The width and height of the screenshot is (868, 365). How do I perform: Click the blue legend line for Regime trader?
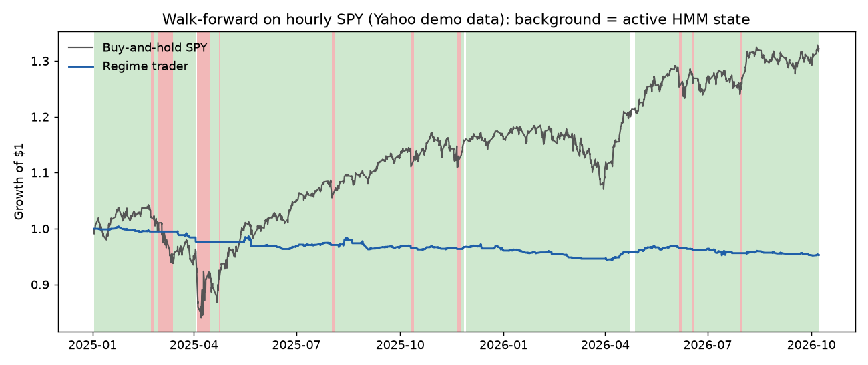[81, 66]
